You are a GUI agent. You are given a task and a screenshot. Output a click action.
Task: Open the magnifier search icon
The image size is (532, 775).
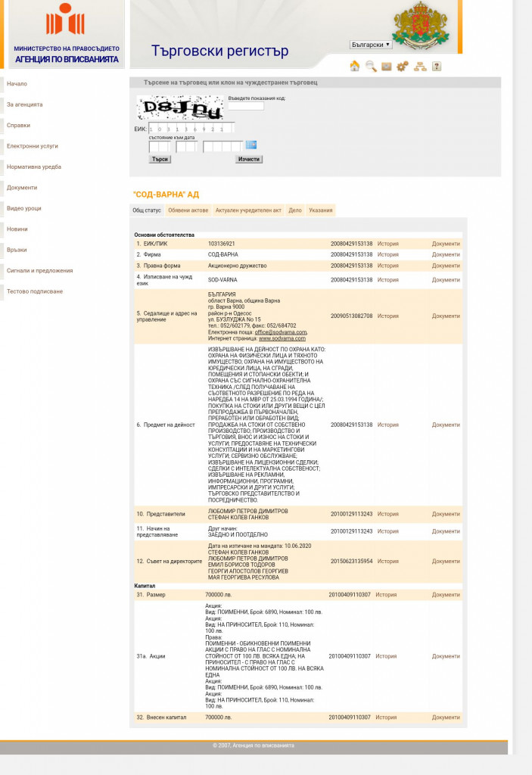[371, 67]
